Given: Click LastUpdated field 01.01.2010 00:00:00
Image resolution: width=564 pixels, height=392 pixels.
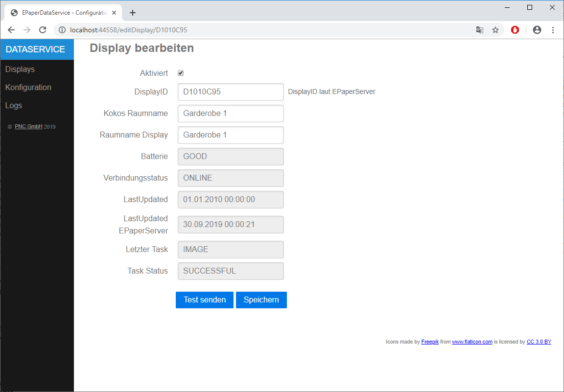Looking at the screenshot, I should point(231,200).
